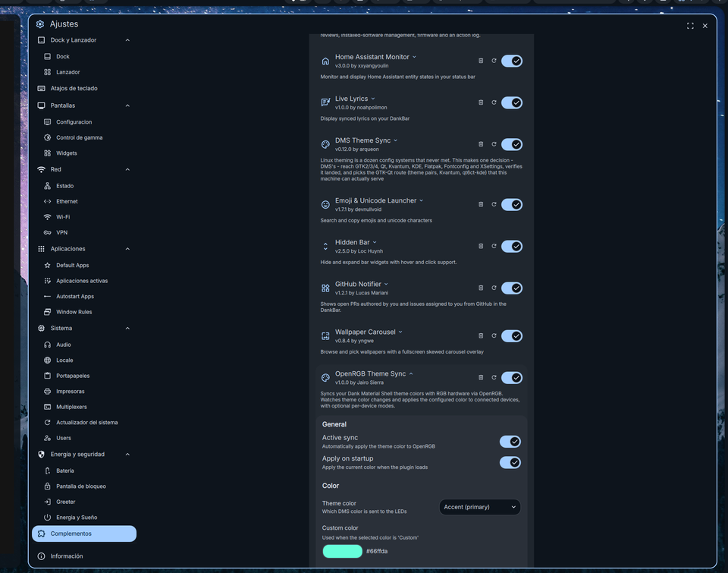Delete the Live Lyrics plugin
Screen dimensions: 728x573
481,102
